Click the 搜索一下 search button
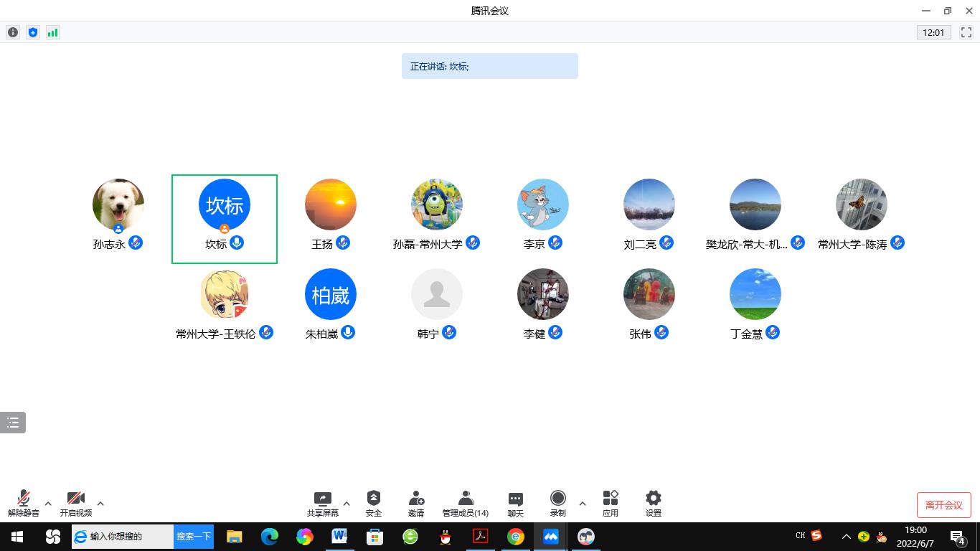Viewport: 980px width, 551px height. [194, 537]
